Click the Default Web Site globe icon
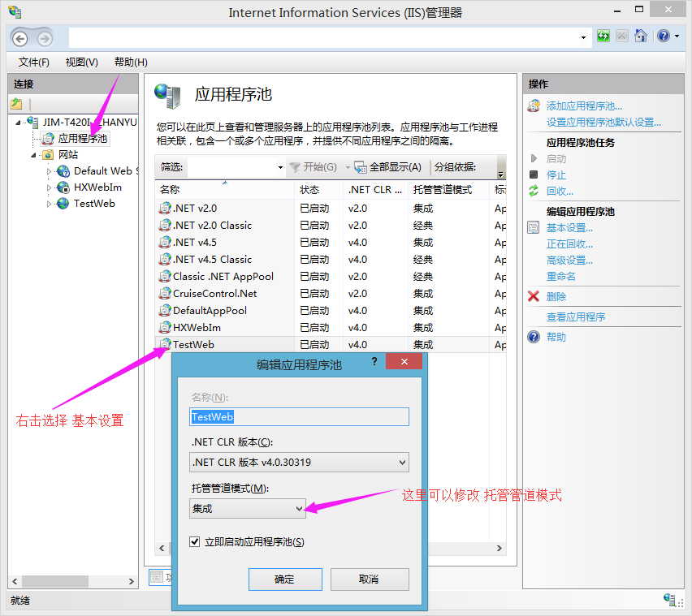 click(63, 171)
